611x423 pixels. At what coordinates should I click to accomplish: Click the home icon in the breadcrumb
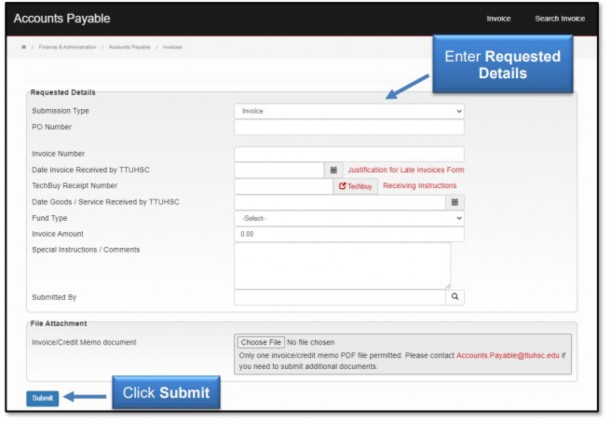pyautogui.click(x=24, y=47)
